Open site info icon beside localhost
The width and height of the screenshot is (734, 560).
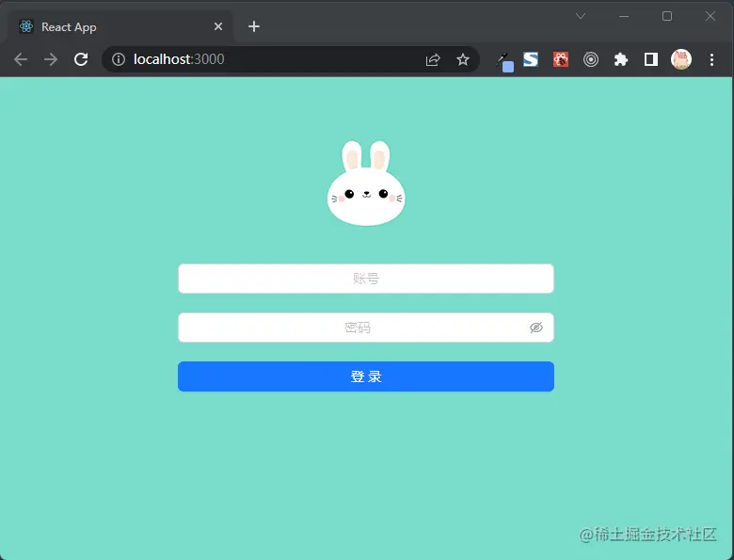click(x=119, y=59)
